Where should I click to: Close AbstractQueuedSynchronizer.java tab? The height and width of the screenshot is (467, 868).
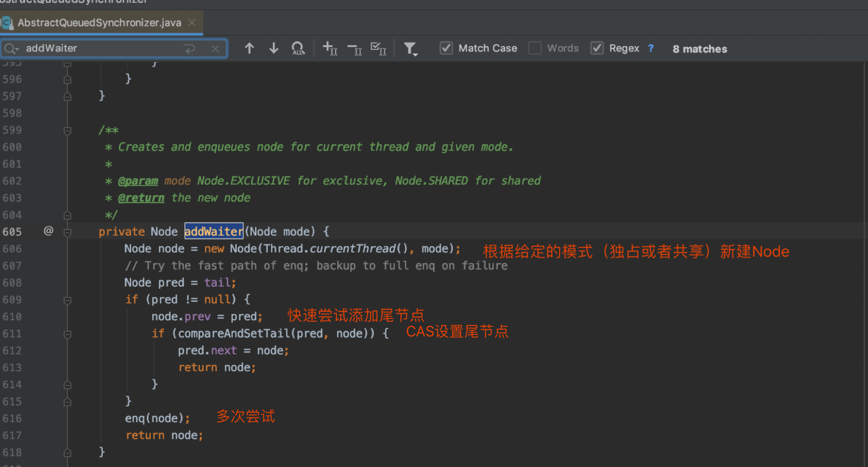[192, 23]
